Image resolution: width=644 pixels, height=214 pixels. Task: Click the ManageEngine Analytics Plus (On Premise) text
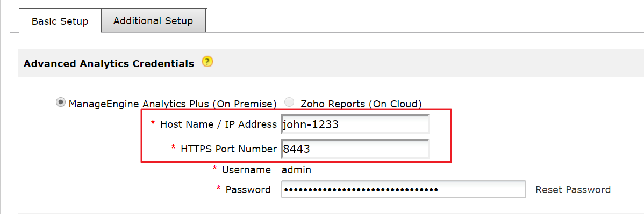click(173, 104)
